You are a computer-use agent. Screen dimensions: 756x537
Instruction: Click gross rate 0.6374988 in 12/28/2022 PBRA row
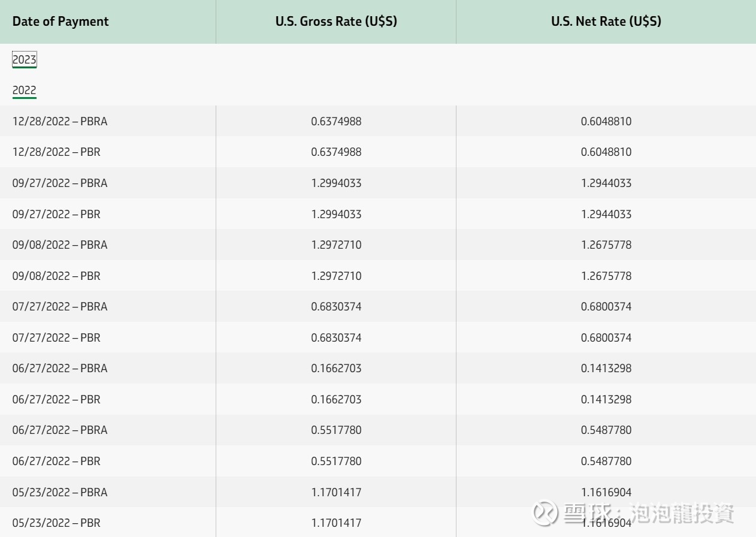pyautogui.click(x=336, y=121)
